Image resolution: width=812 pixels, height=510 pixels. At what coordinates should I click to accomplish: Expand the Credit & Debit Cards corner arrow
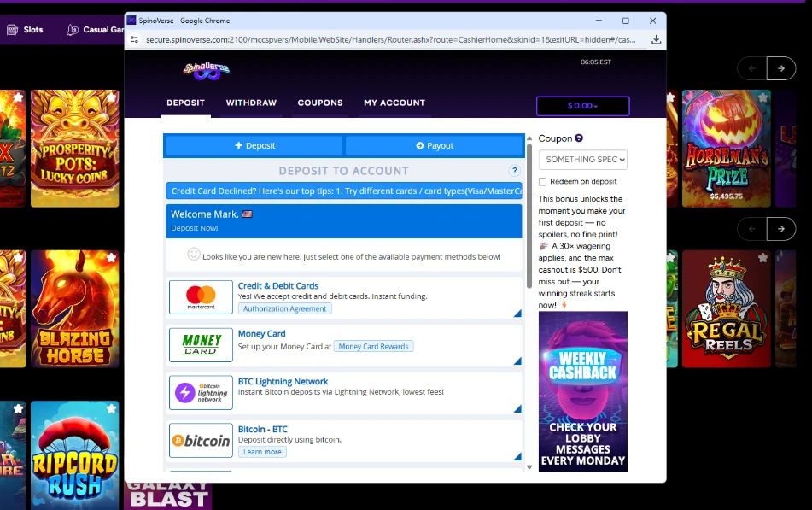(x=517, y=314)
